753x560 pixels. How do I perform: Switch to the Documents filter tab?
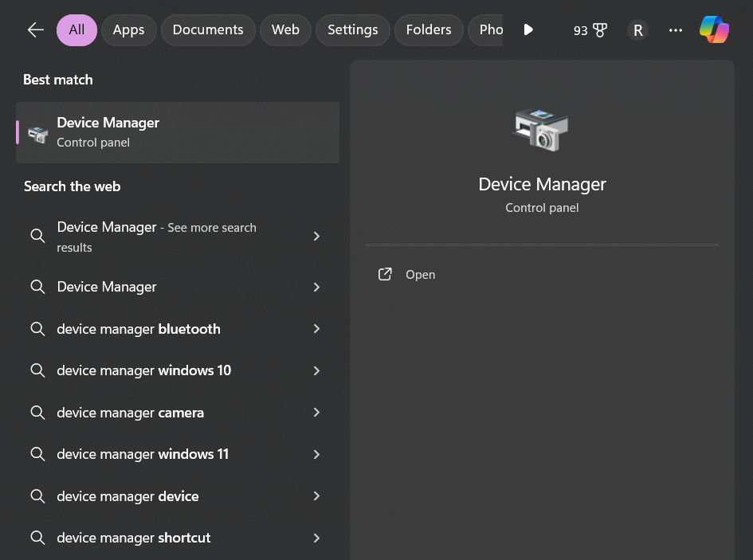208,30
